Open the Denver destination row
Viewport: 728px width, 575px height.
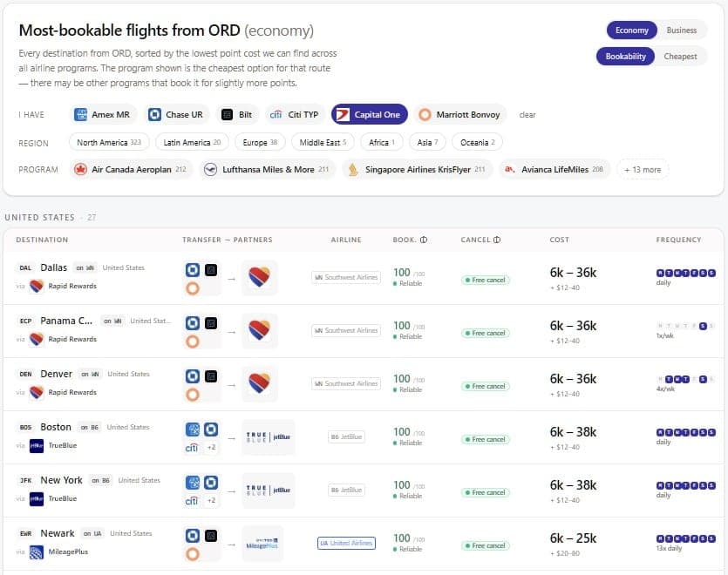(363, 384)
